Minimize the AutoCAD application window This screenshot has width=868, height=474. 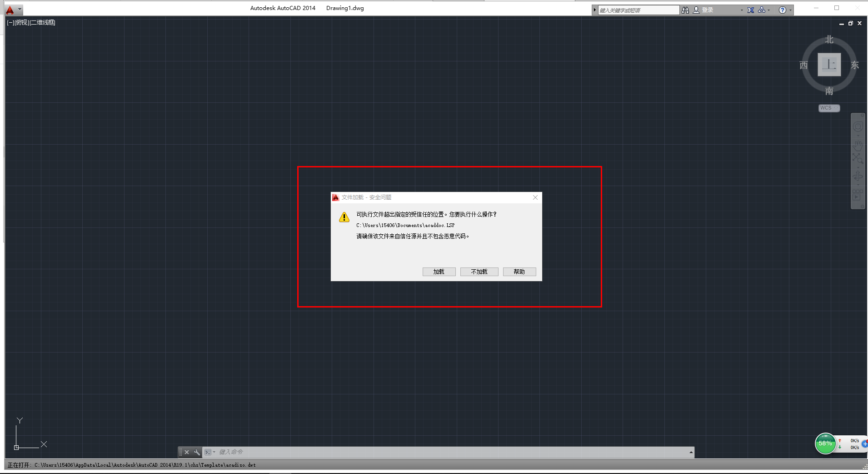point(816,8)
